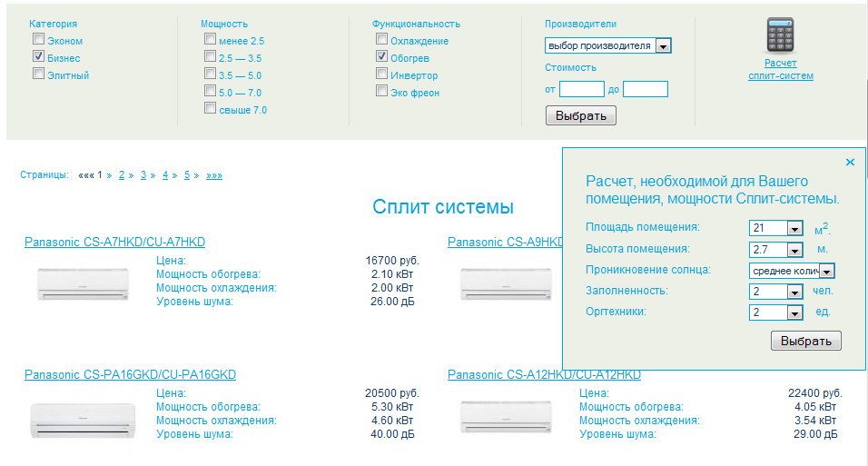Tick the 3.5 — 5.0 power checkbox
This screenshot has width=868, height=466.
pos(210,74)
